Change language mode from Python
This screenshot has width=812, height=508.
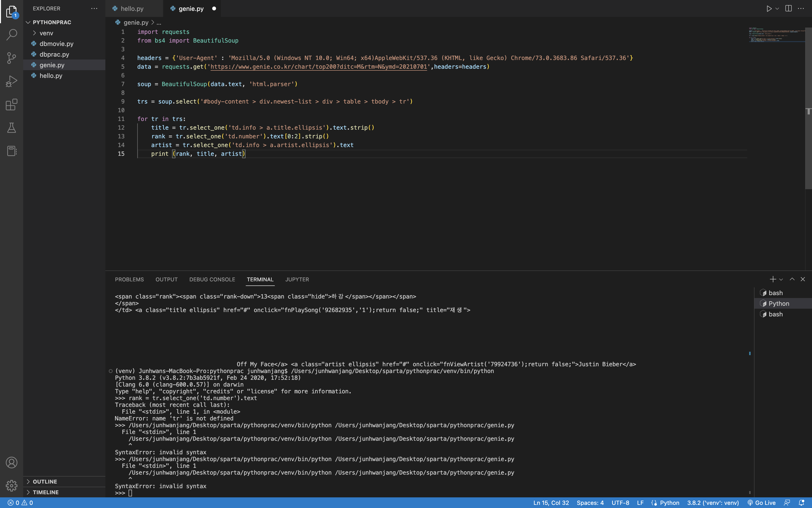[x=669, y=503]
